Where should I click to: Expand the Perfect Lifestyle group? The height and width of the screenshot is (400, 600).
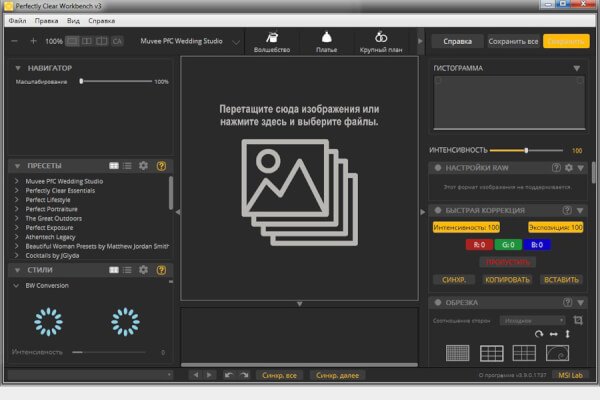16,199
